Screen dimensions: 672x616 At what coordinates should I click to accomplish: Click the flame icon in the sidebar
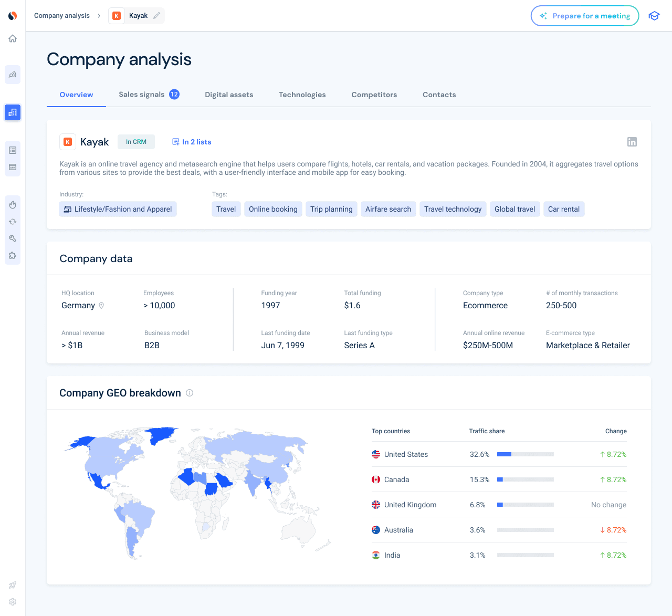pyautogui.click(x=12, y=205)
